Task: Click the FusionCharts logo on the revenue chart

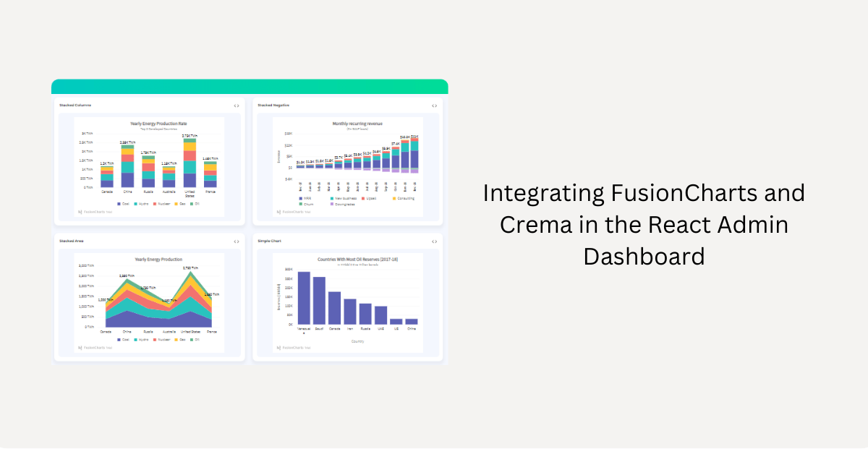Action: point(278,212)
